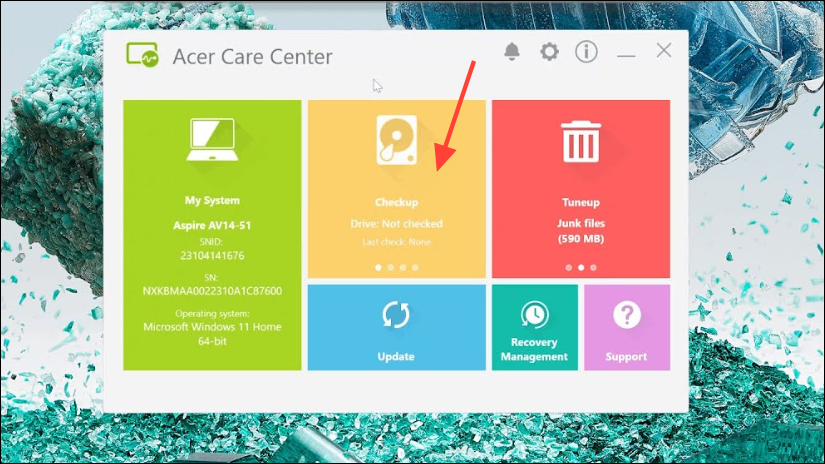
Task: Click the Acer Care Center logo icon
Action: click(142, 55)
